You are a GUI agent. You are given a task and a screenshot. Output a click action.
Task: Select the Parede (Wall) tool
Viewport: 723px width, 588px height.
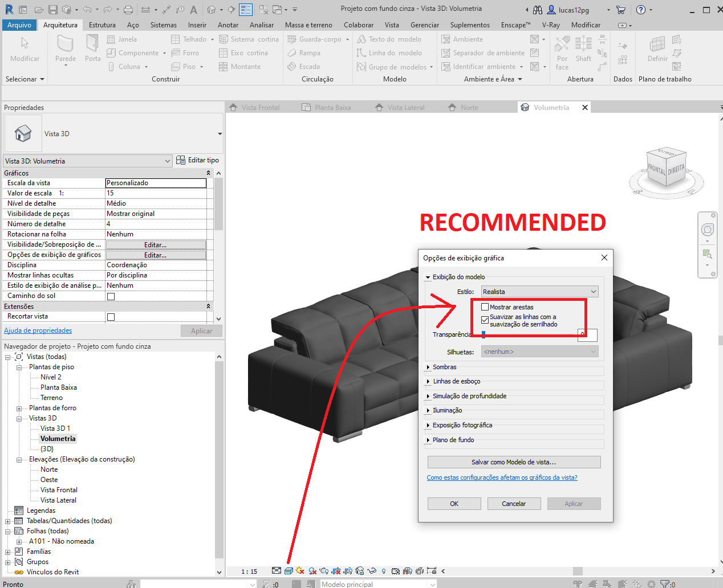[64, 51]
